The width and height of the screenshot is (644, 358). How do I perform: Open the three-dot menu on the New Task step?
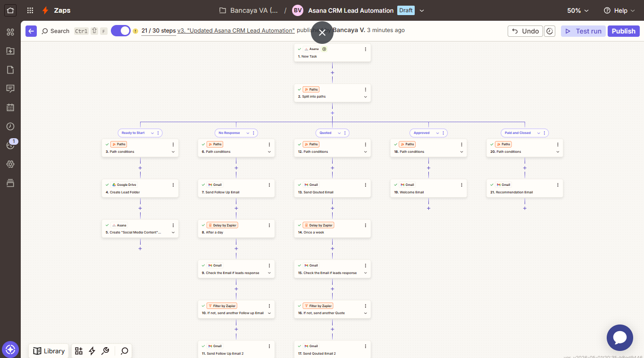365,49
